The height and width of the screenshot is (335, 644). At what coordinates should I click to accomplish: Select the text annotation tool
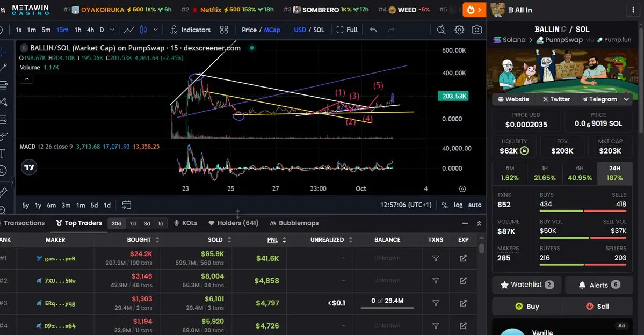tap(3, 154)
